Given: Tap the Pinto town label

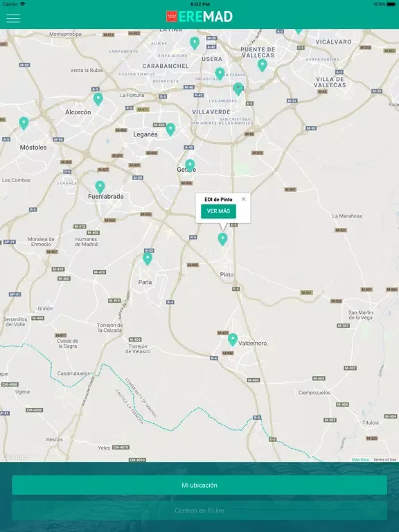Looking at the screenshot, I should (x=227, y=274).
